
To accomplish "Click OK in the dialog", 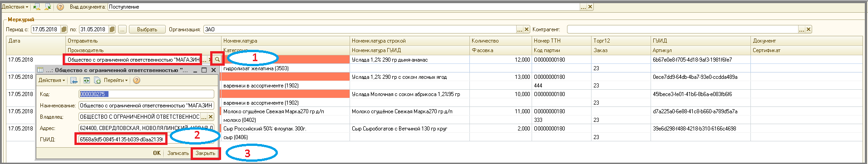I will [157, 153].
